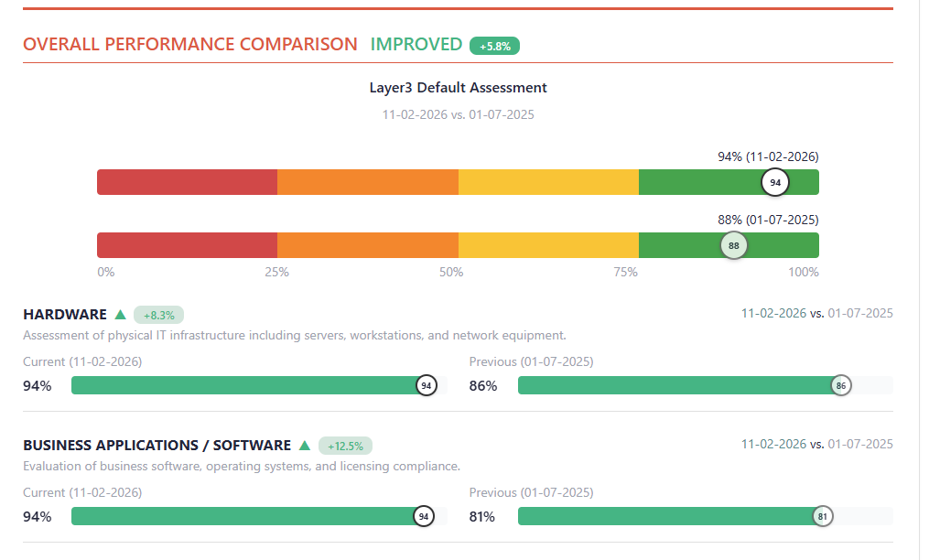Click the green triangle beside Business Applications / Software
The image size is (929, 560).
coord(305,446)
